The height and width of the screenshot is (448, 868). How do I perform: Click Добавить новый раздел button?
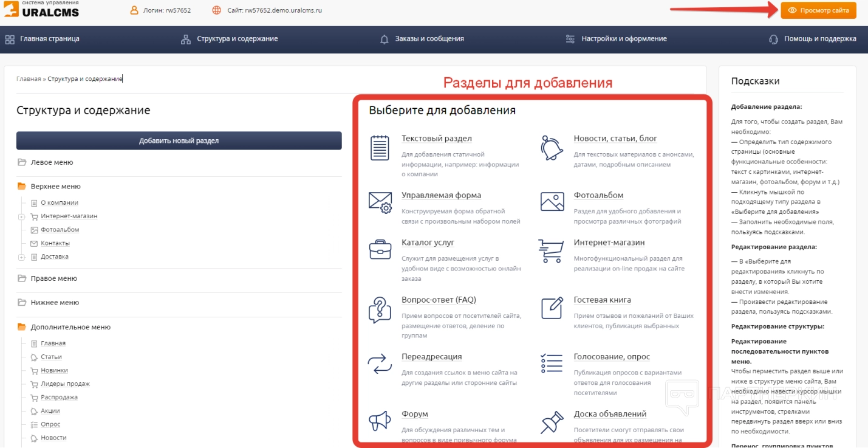(x=179, y=140)
